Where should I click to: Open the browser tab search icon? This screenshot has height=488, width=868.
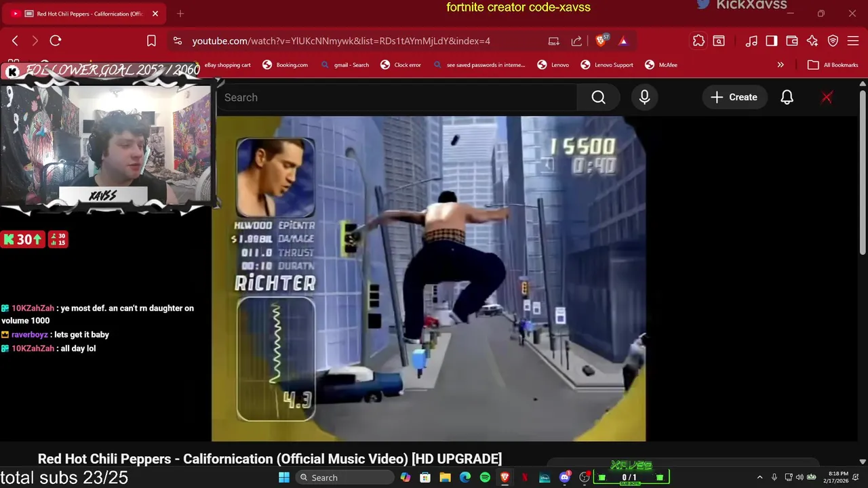(719, 41)
